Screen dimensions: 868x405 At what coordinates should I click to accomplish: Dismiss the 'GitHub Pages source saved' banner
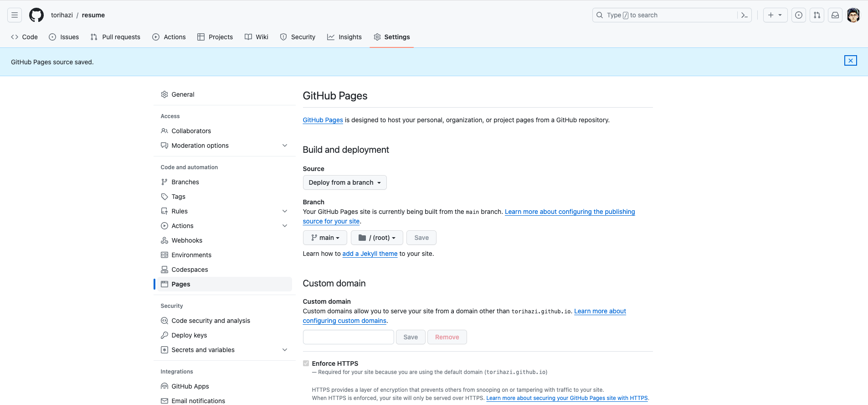851,61
